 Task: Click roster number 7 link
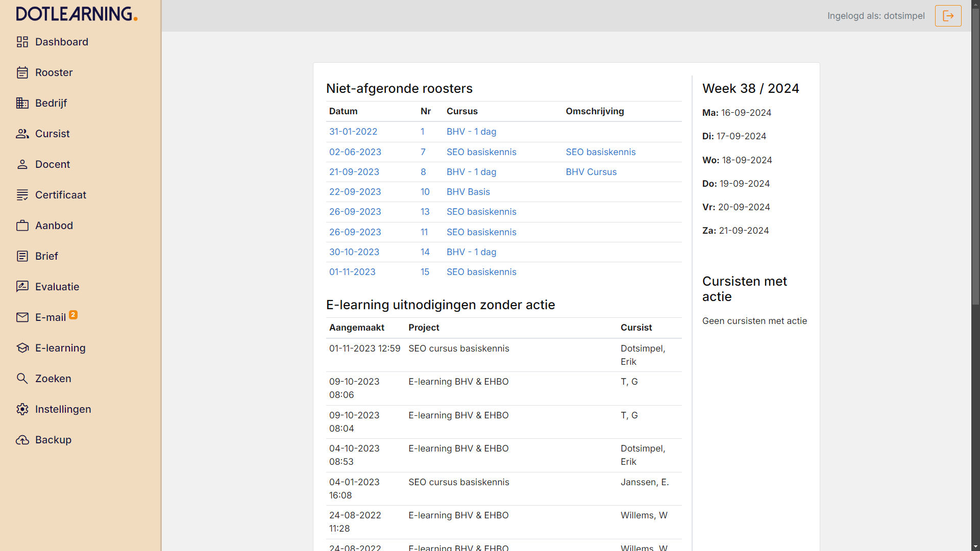coord(423,152)
